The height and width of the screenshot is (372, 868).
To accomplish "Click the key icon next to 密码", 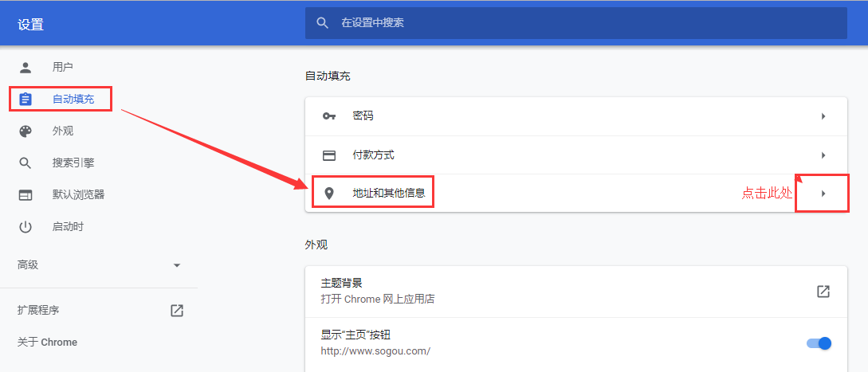I will coord(329,116).
